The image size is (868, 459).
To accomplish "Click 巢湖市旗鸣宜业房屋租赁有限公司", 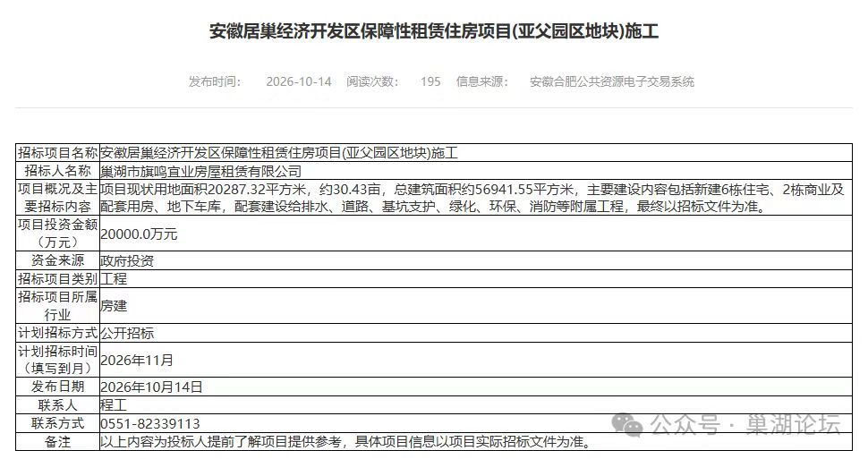I will (x=201, y=171).
